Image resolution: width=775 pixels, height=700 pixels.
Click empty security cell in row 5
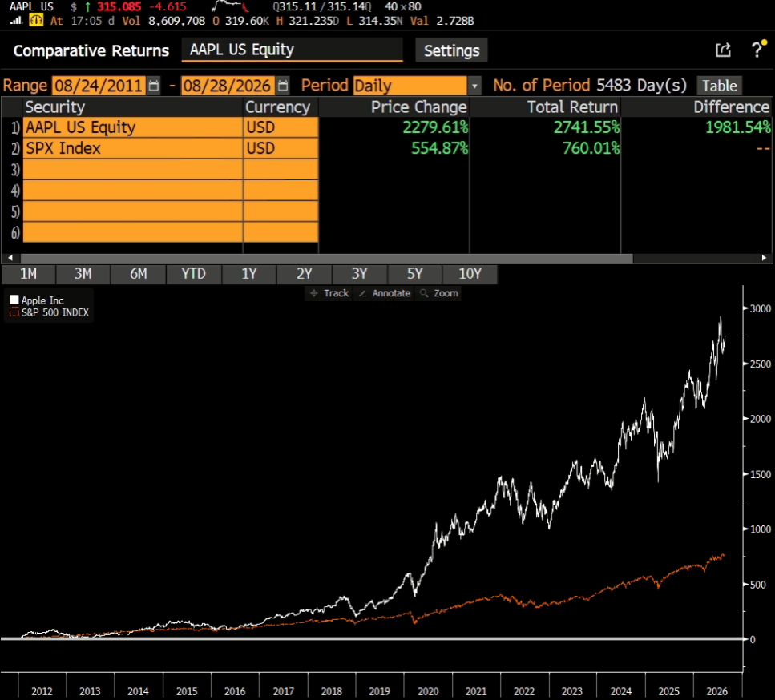[x=132, y=211]
